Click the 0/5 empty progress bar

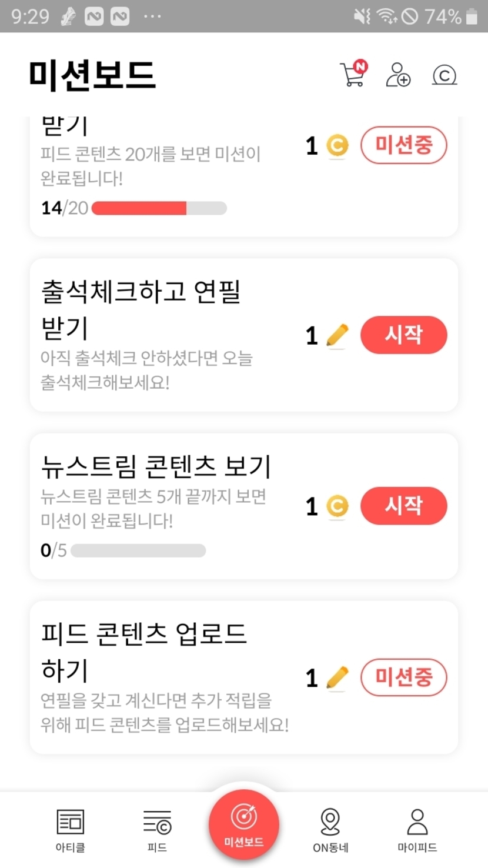(138, 551)
